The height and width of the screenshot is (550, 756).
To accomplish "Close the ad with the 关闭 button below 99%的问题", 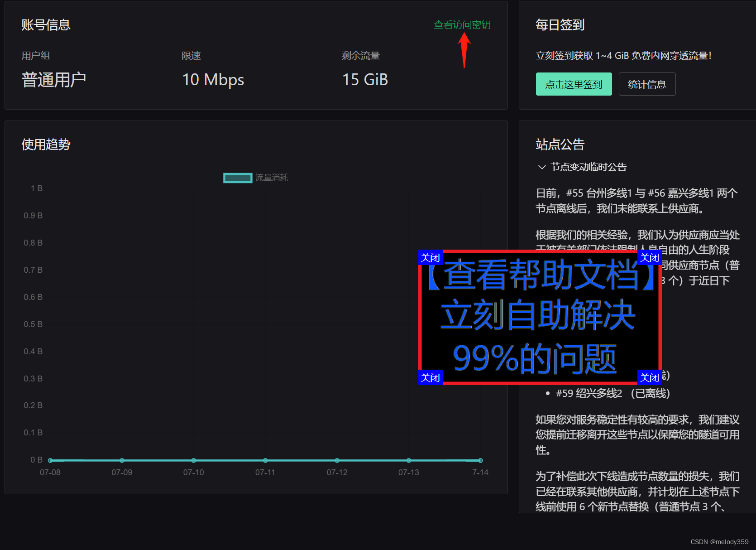I will click(x=430, y=377).
